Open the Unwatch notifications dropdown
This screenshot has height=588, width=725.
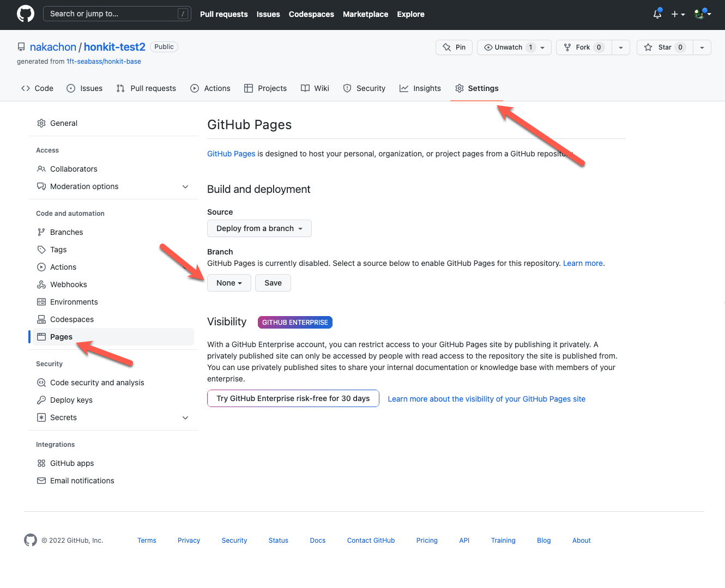click(514, 47)
